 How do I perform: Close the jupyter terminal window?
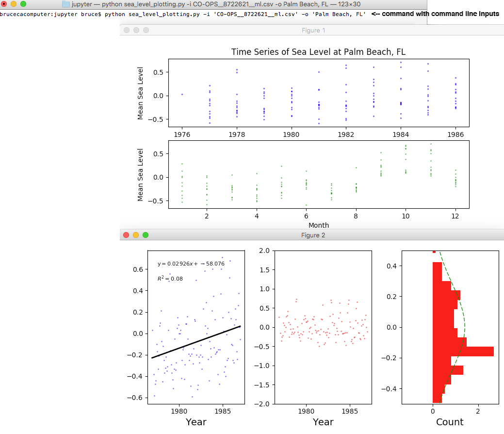pos(4,4)
